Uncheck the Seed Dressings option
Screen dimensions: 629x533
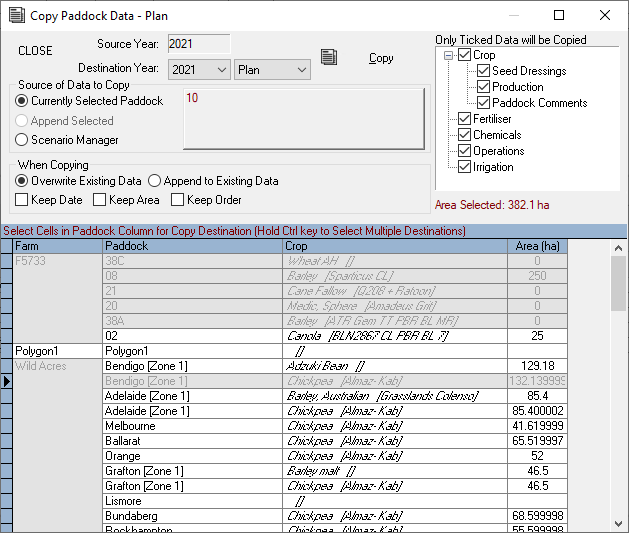tap(484, 71)
